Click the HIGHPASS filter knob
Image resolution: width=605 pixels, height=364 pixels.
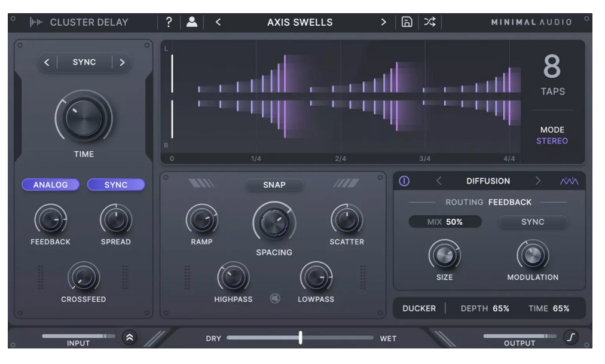point(233,277)
